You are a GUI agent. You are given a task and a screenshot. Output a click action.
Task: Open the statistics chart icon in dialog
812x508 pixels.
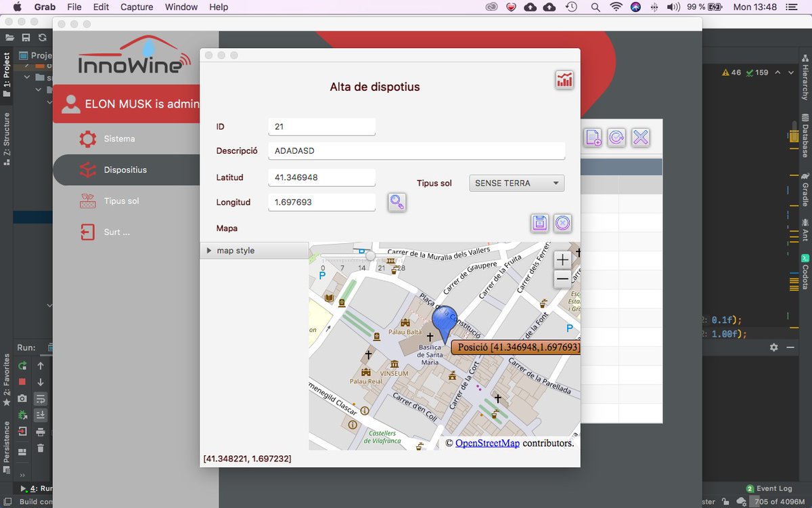tap(564, 79)
